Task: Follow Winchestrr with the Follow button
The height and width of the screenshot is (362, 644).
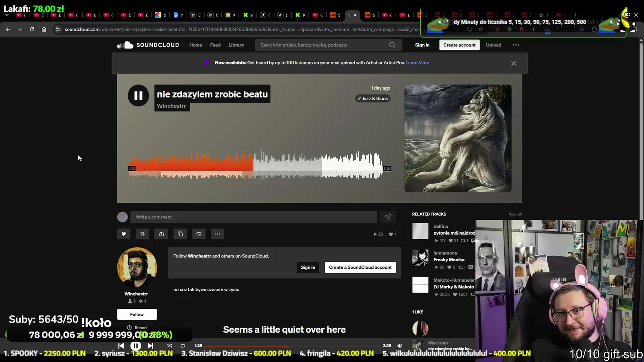Action: [x=137, y=314]
